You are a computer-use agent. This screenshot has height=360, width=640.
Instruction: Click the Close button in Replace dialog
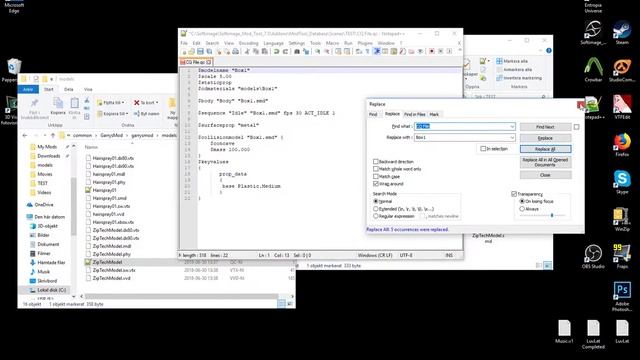point(545,175)
